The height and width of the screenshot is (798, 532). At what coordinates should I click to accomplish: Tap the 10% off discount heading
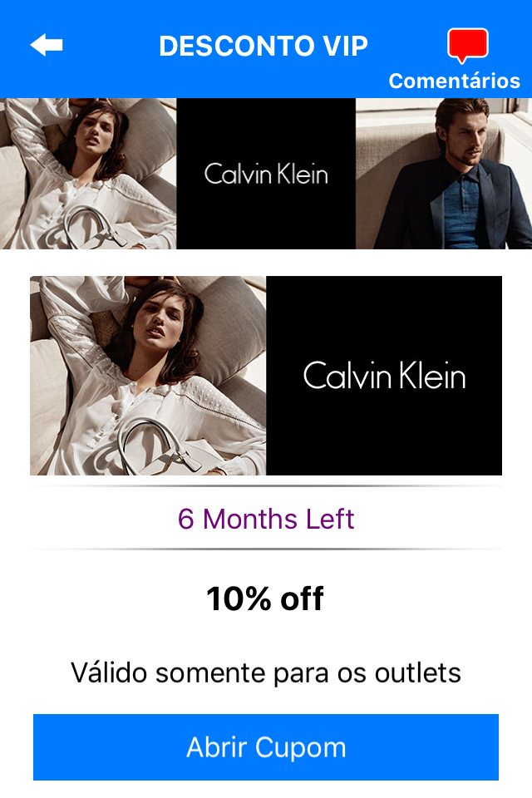click(264, 598)
